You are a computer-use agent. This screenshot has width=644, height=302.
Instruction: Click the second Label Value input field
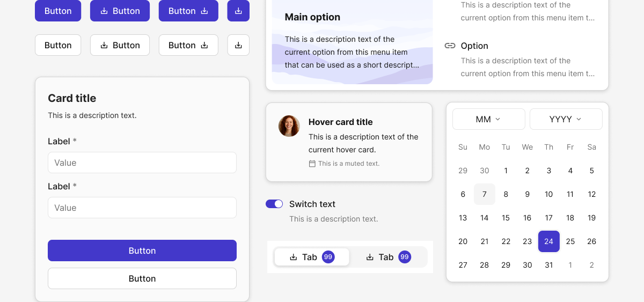[142, 208]
